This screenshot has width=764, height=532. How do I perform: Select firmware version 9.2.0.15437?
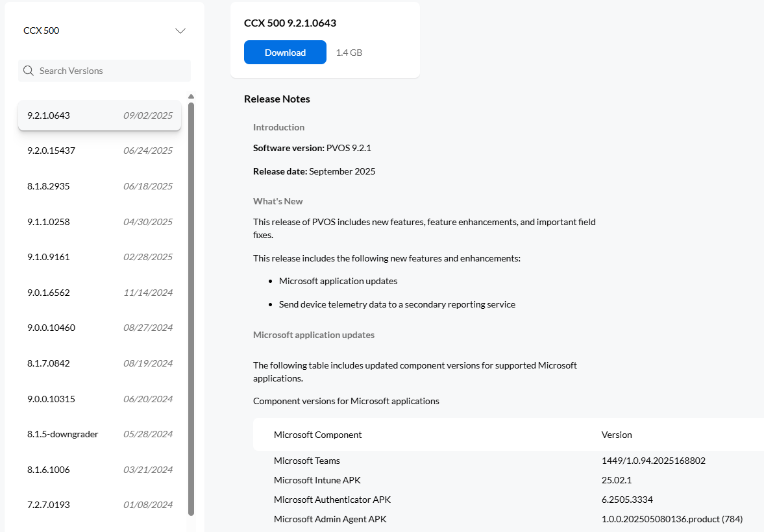coord(97,151)
